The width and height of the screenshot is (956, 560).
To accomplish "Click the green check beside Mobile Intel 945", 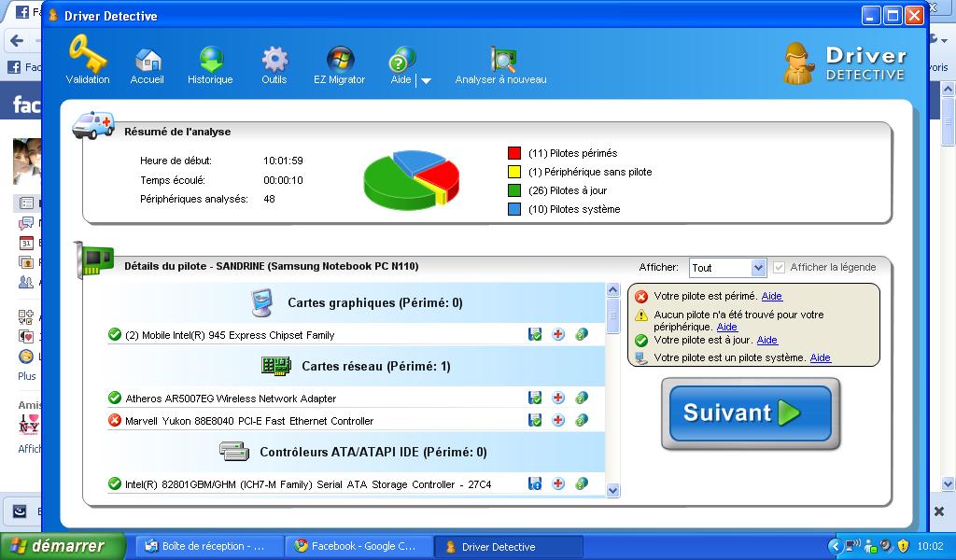I will tap(115, 334).
